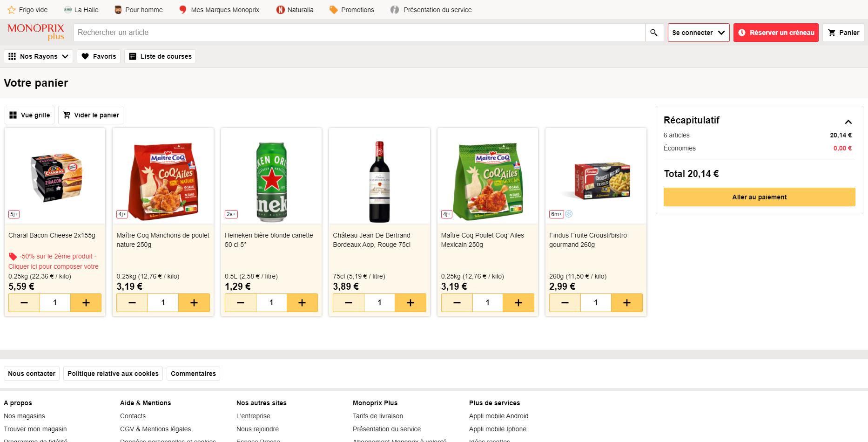Select Mes Marques Monoprix menu item
Viewport: 868px width, 442px height.
click(219, 10)
